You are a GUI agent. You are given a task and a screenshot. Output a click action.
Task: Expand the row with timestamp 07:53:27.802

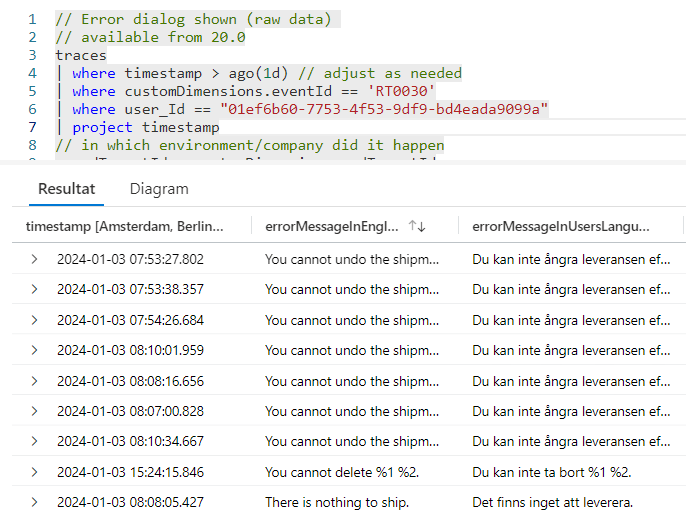pyautogui.click(x=35, y=259)
